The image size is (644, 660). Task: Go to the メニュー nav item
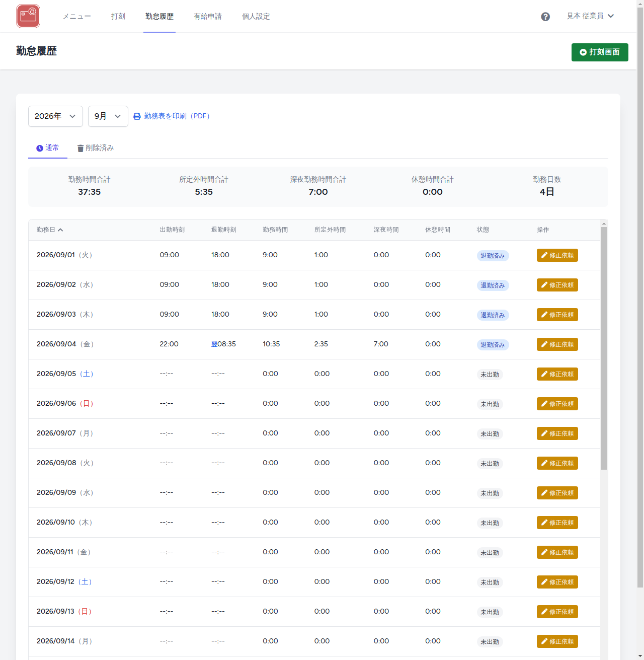click(77, 17)
